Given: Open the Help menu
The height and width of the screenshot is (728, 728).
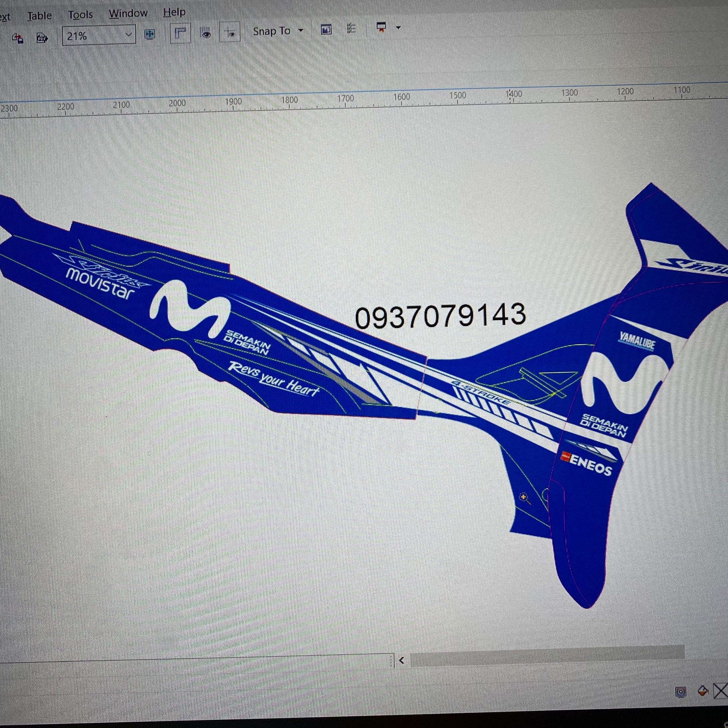Looking at the screenshot, I should click(x=174, y=12).
